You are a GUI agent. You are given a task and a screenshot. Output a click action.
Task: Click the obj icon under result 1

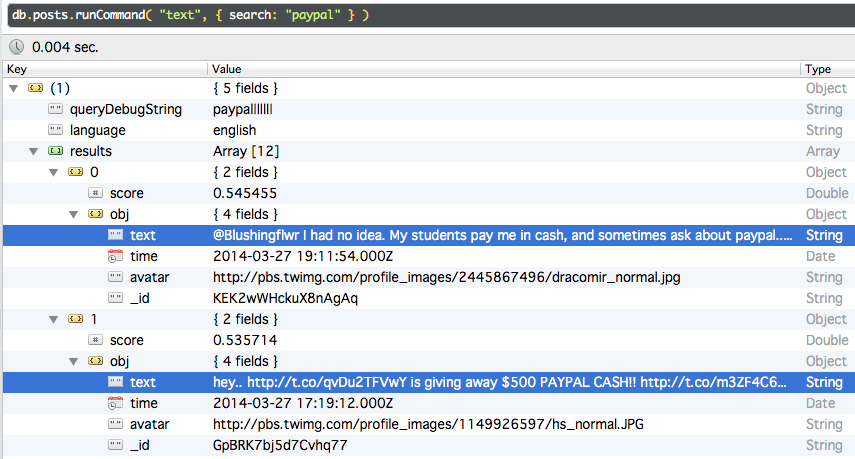tap(95, 361)
